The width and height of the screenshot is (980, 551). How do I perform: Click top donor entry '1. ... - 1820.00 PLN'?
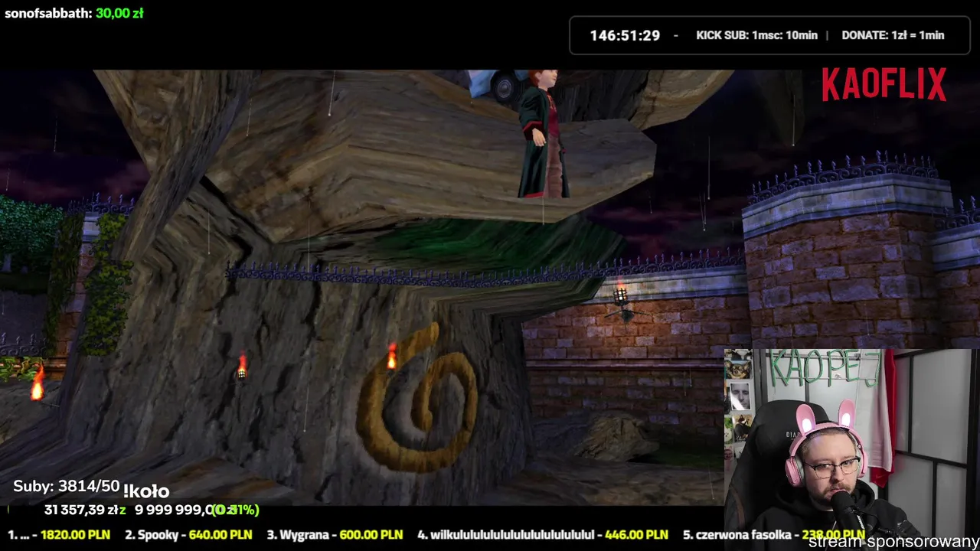pyautogui.click(x=59, y=535)
